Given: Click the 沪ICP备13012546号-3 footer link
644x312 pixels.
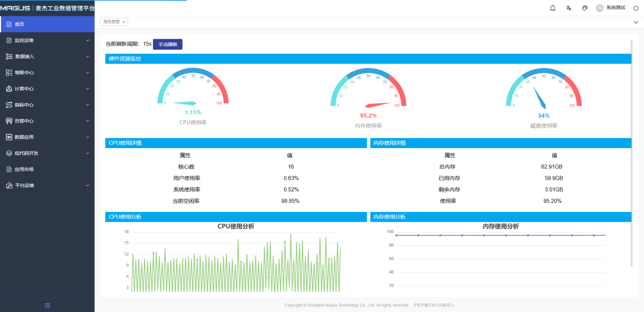Looking at the screenshot, I should (x=434, y=305).
